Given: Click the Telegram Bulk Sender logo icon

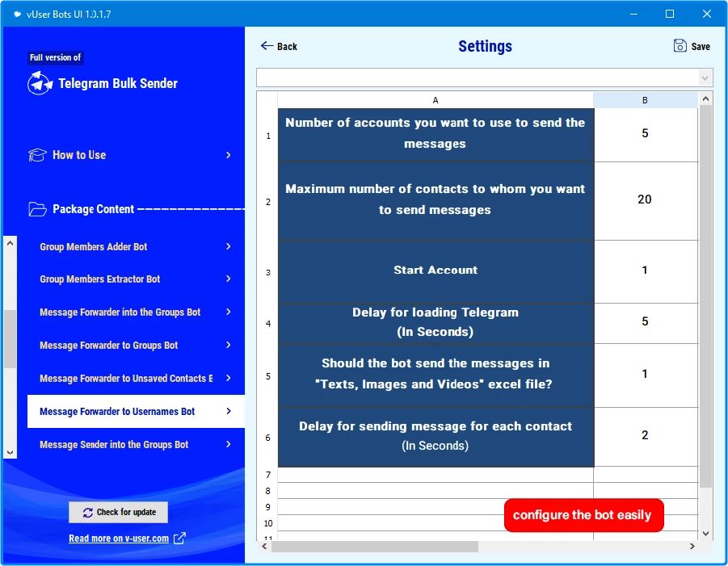Looking at the screenshot, I should (x=40, y=83).
